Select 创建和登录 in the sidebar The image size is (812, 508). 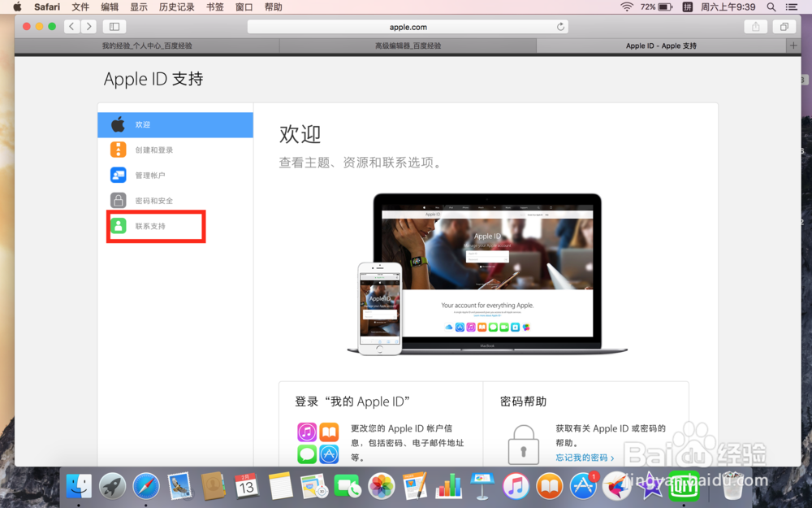coord(175,150)
